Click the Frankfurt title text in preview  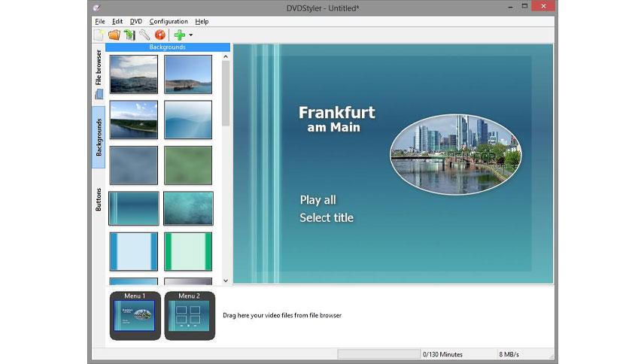click(337, 113)
